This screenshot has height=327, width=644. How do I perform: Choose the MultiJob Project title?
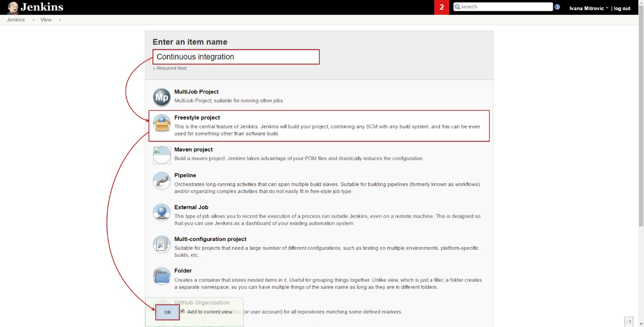[196, 92]
